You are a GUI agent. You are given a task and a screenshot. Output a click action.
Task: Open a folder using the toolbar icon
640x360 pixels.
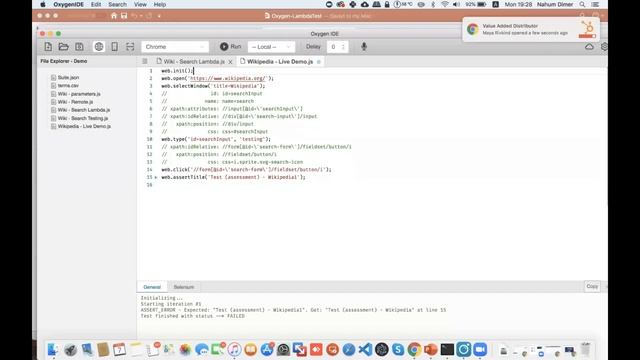coord(64,47)
